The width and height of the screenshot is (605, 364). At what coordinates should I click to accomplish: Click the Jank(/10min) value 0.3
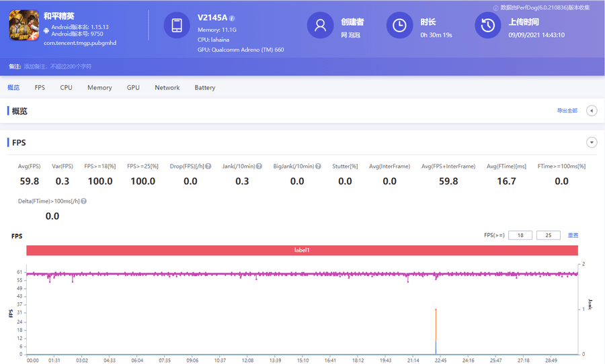click(242, 181)
